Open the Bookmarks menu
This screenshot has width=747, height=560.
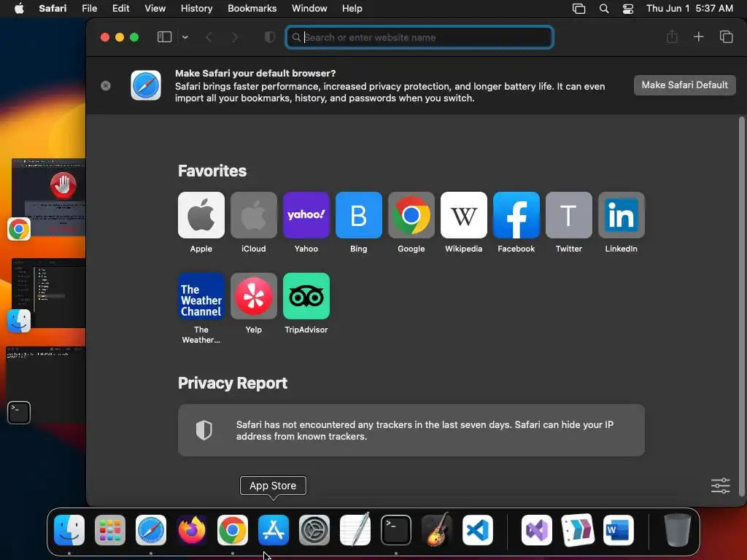click(x=252, y=9)
